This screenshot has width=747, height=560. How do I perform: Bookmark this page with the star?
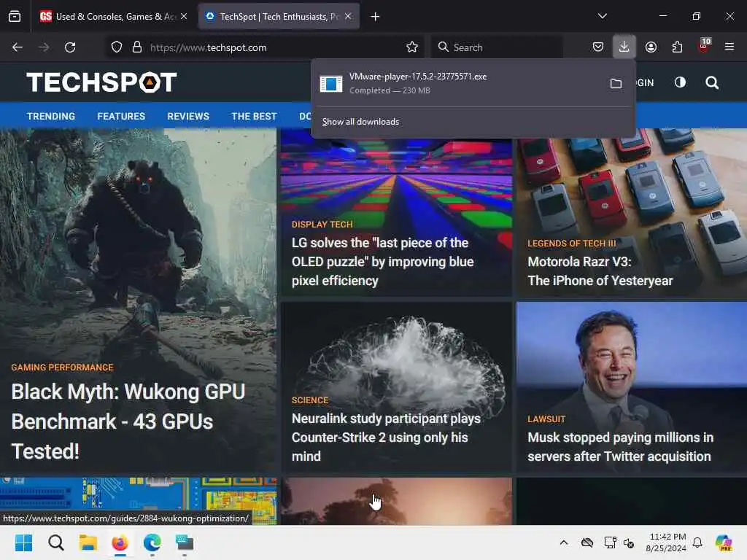point(412,47)
